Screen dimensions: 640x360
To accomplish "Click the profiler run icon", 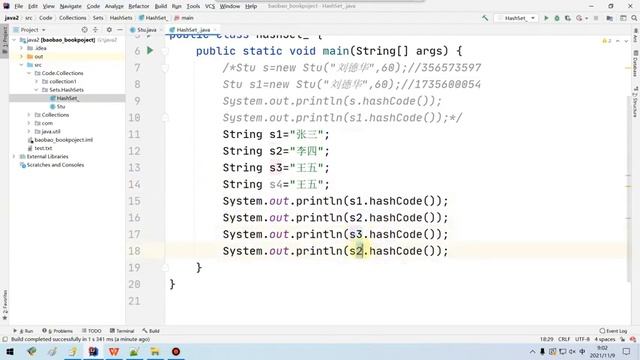I will click(579, 18).
